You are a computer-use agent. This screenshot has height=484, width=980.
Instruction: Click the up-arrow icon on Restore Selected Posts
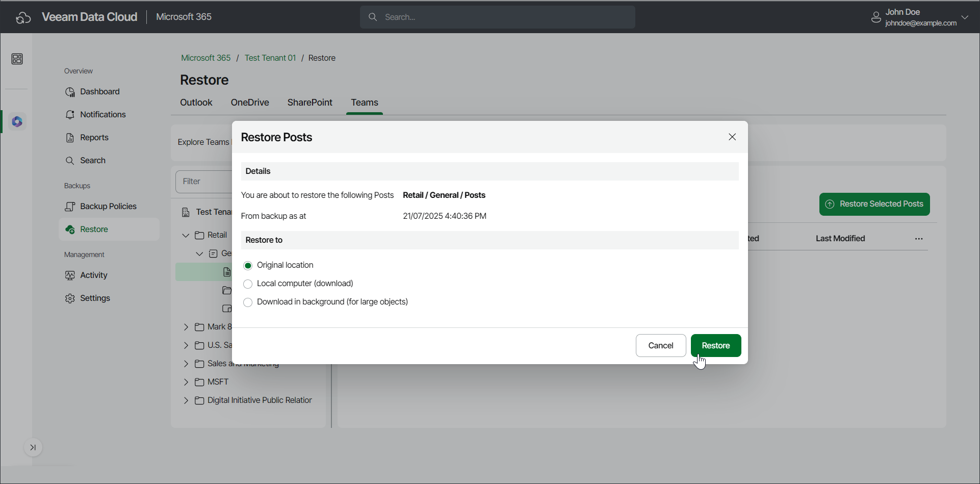tap(830, 204)
